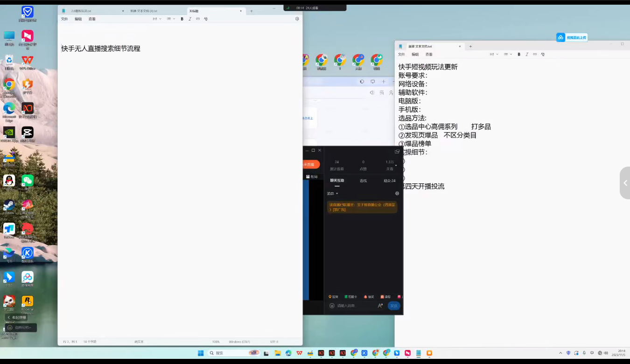Click the insert link icon in the editor toolbar
Screen dimensions: 630x364
click(197, 19)
